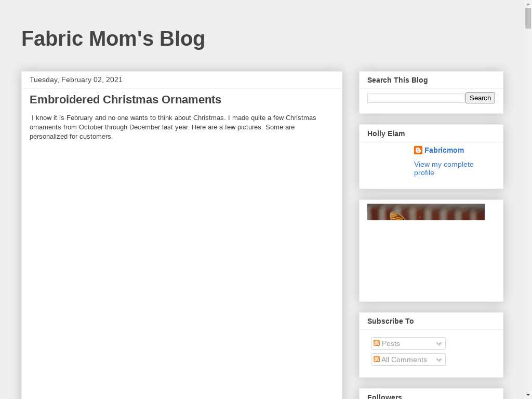Select the All Comments feed label
The width and height of the screenshot is (532, 399).
click(404, 360)
